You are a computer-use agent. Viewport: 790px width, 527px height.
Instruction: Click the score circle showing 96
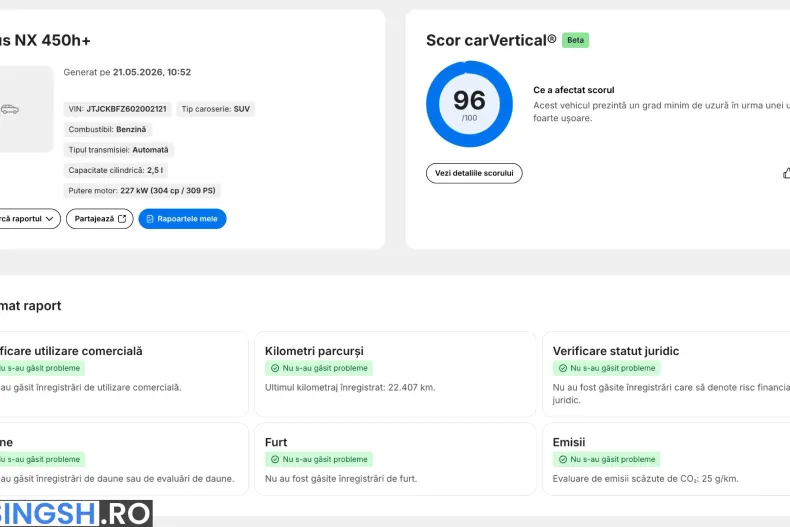pyautogui.click(x=470, y=104)
